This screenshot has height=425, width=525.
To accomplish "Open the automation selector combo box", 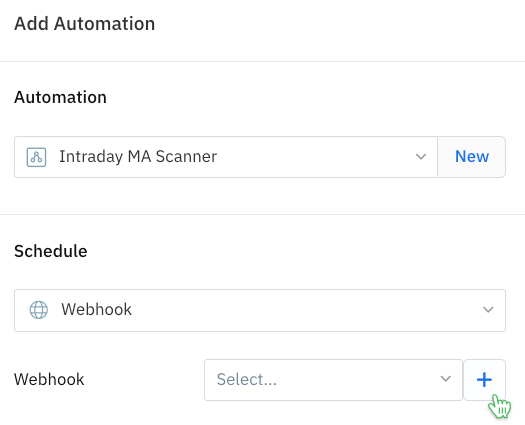I will tap(226, 157).
